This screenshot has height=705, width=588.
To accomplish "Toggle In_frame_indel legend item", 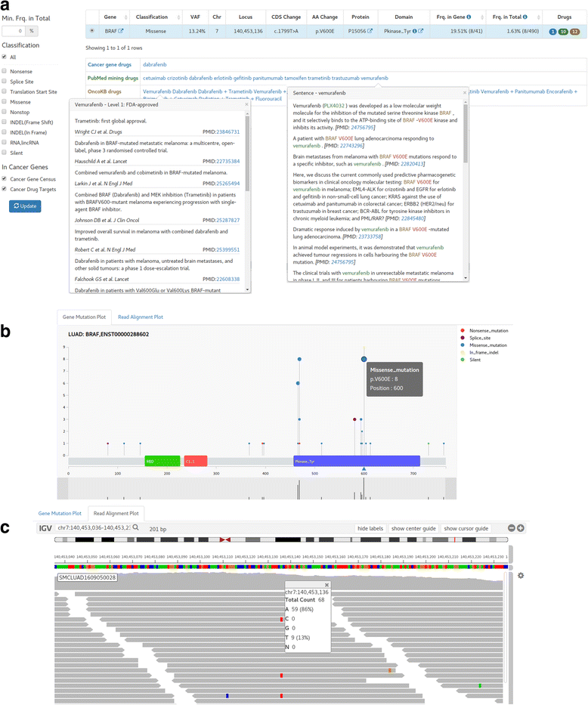I will [480, 352].
